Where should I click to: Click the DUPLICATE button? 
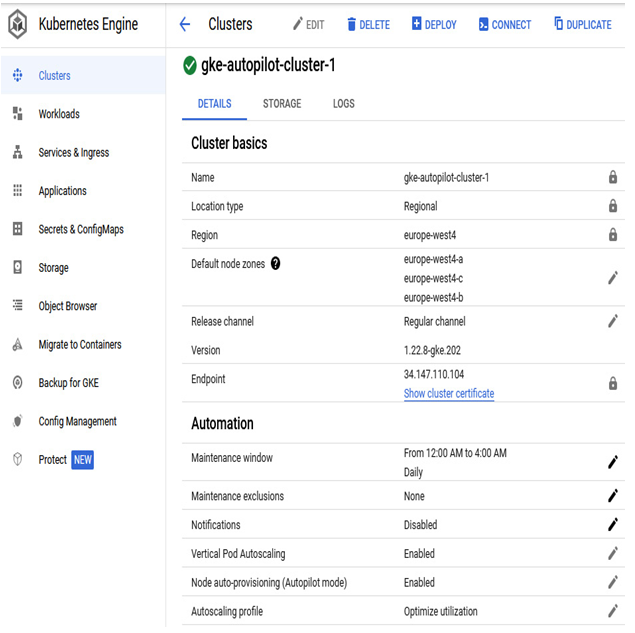583,25
